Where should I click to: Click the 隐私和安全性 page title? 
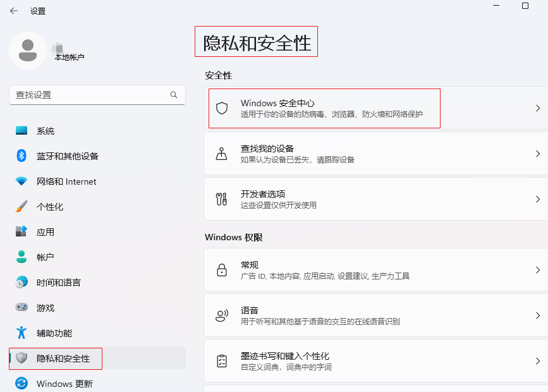257,43
